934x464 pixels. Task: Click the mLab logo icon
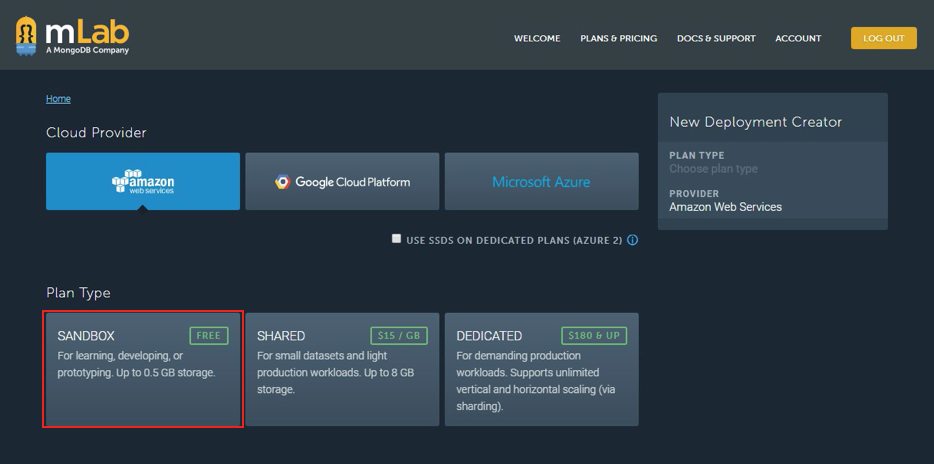[x=26, y=36]
